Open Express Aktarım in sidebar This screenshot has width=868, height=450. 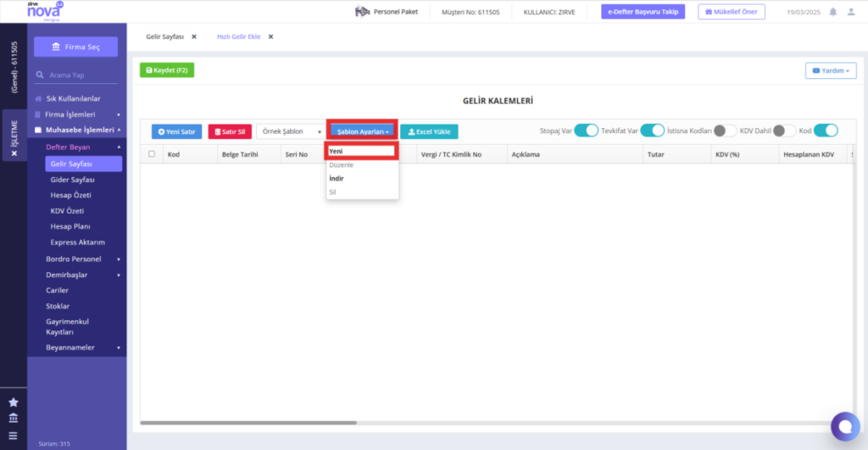pyautogui.click(x=77, y=242)
